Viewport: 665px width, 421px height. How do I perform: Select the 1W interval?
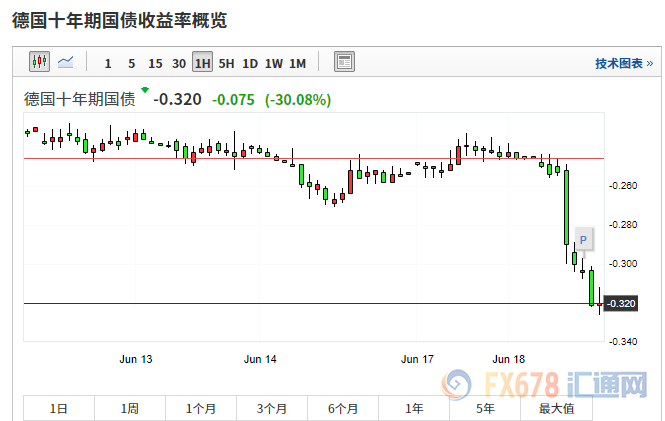(x=274, y=64)
